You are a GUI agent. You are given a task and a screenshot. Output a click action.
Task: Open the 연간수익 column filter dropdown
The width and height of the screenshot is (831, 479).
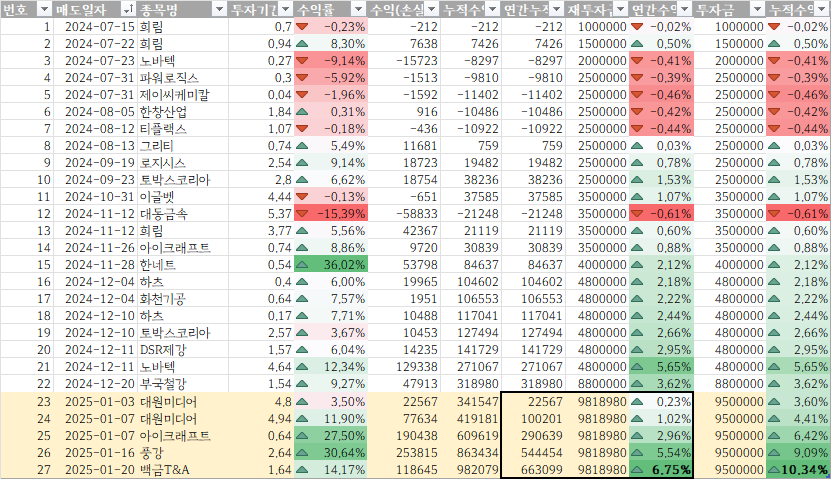pos(685,9)
